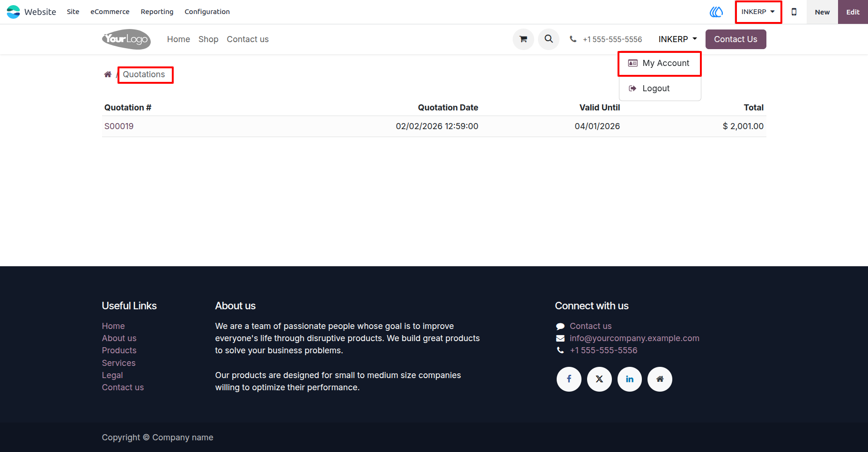Click the purple Contact Us button
This screenshot has height=452, width=868.
click(x=736, y=39)
